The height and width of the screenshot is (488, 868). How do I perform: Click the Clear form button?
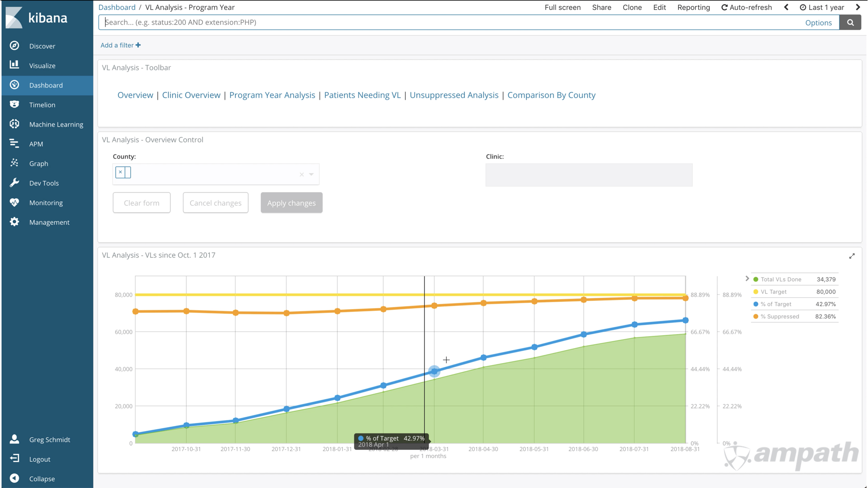(142, 203)
